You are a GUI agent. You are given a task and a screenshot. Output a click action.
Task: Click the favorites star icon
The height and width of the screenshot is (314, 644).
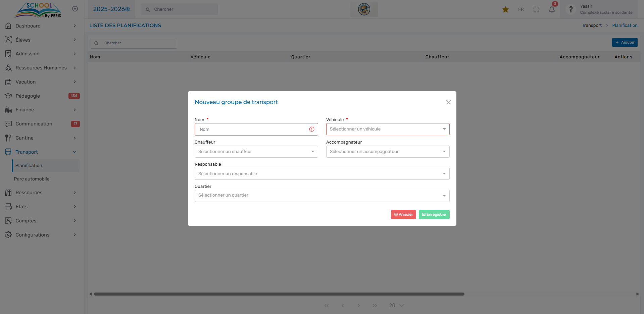click(505, 9)
